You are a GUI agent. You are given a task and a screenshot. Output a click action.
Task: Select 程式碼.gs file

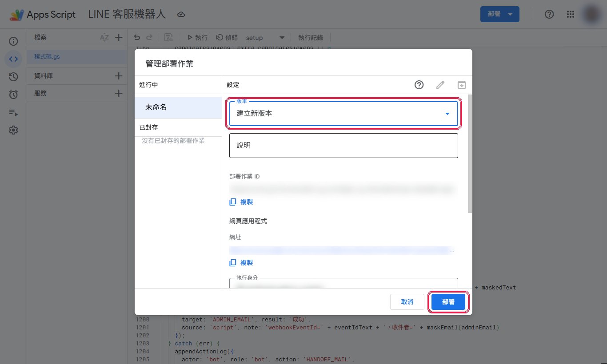[77, 57]
